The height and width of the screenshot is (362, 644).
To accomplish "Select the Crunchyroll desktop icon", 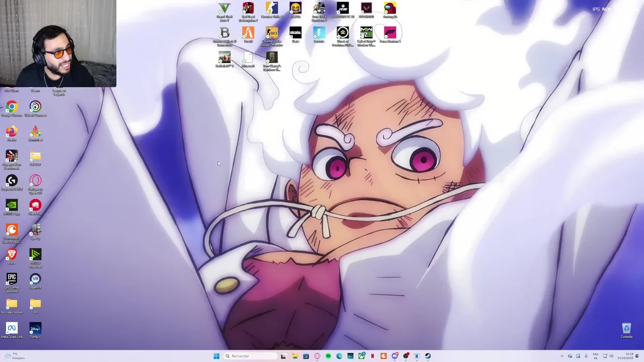I will click(x=12, y=233).
